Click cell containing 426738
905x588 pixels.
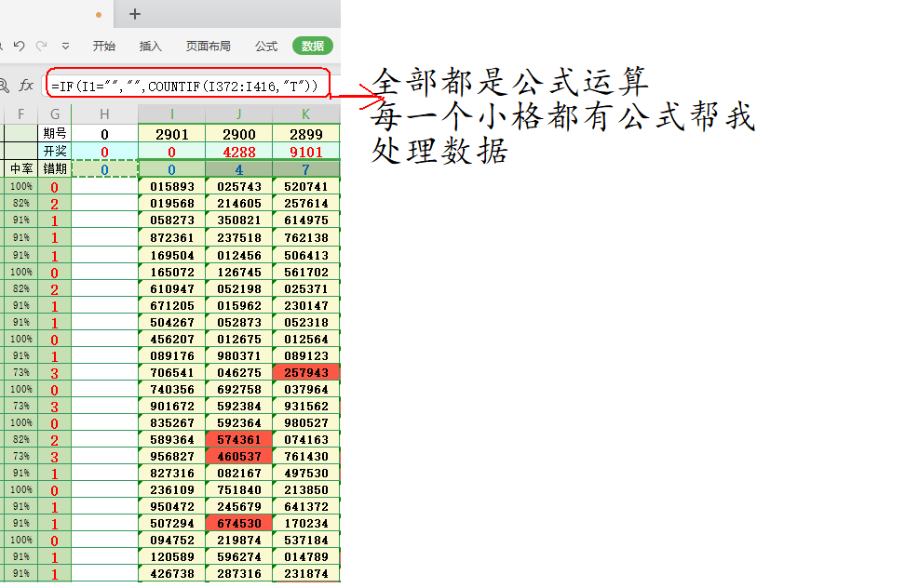pyautogui.click(x=172, y=573)
